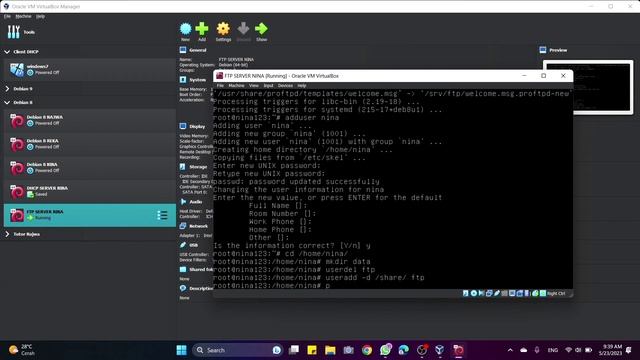Click the Description section icon in details
The height and width of the screenshot is (360, 640).
183,288
